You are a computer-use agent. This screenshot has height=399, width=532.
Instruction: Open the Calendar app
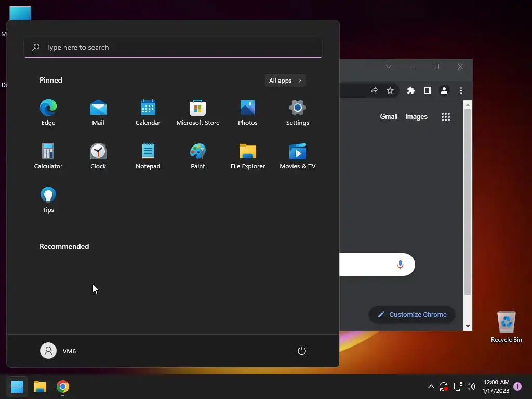148,112
